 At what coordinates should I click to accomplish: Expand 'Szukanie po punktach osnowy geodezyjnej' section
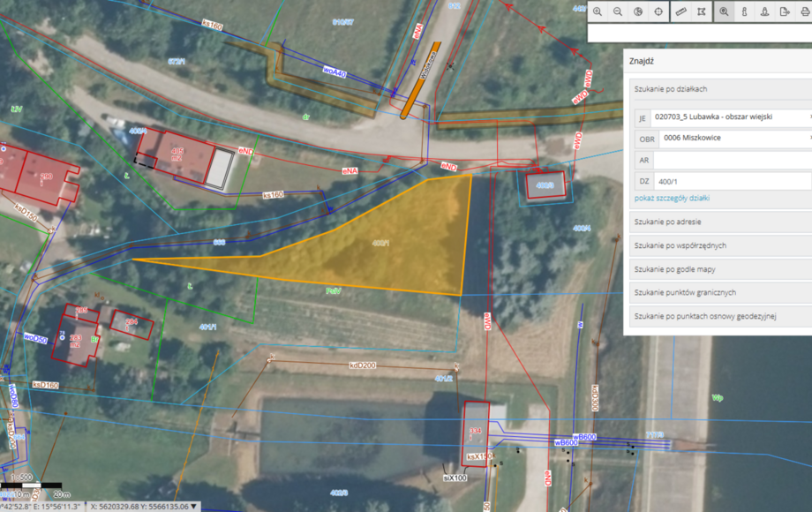click(x=720, y=316)
